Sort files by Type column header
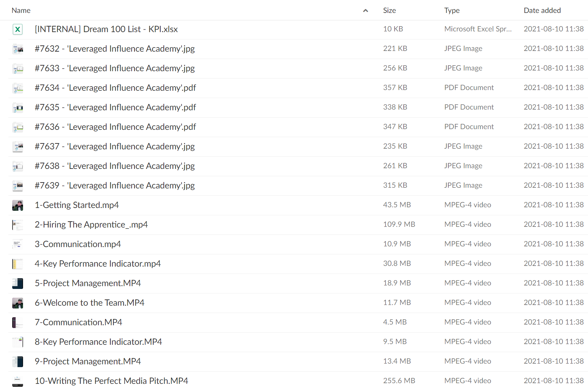Image resolution: width=588 pixels, height=387 pixels. (x=452, y=10)
